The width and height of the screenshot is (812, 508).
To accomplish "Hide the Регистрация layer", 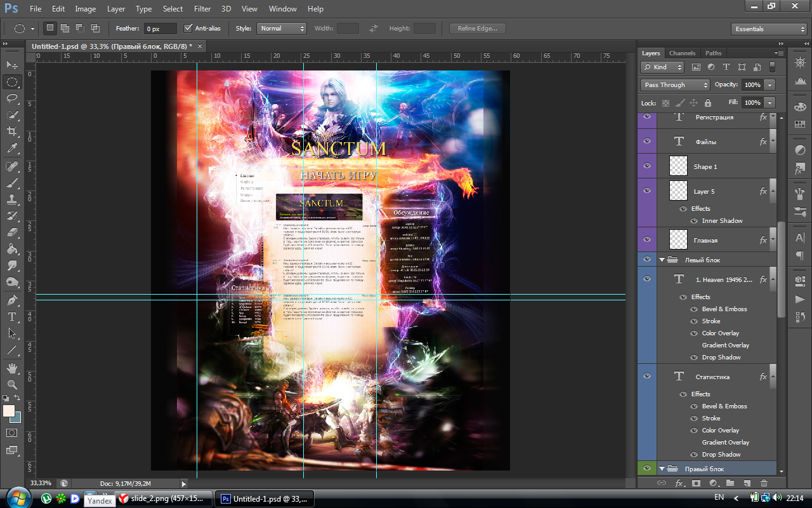I will 647,117.
